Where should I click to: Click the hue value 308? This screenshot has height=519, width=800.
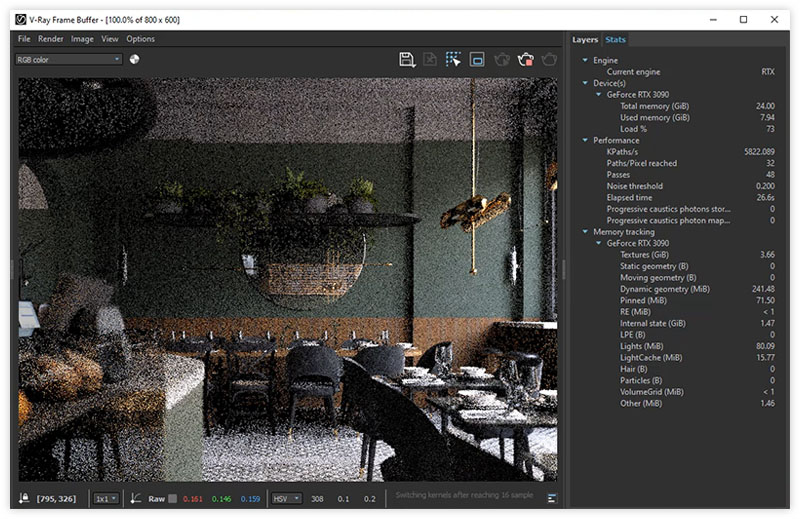click(317, 499)
